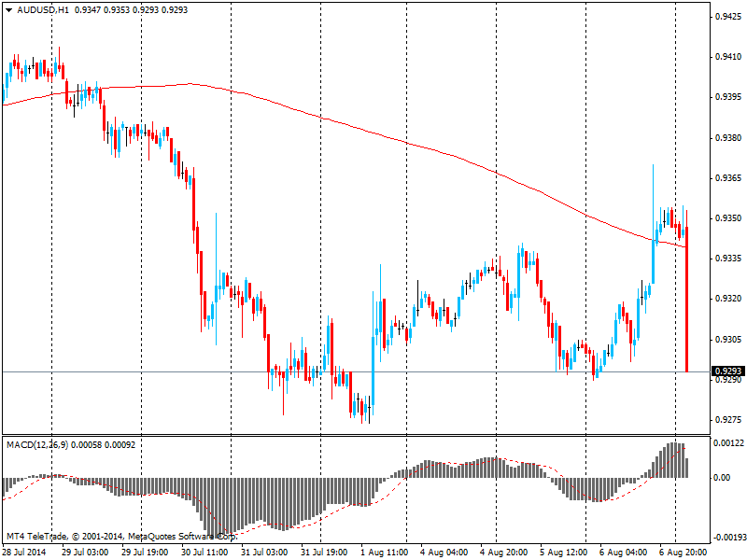
Task: Click the MACD scale value 0.00122
Action: point(728,443)
